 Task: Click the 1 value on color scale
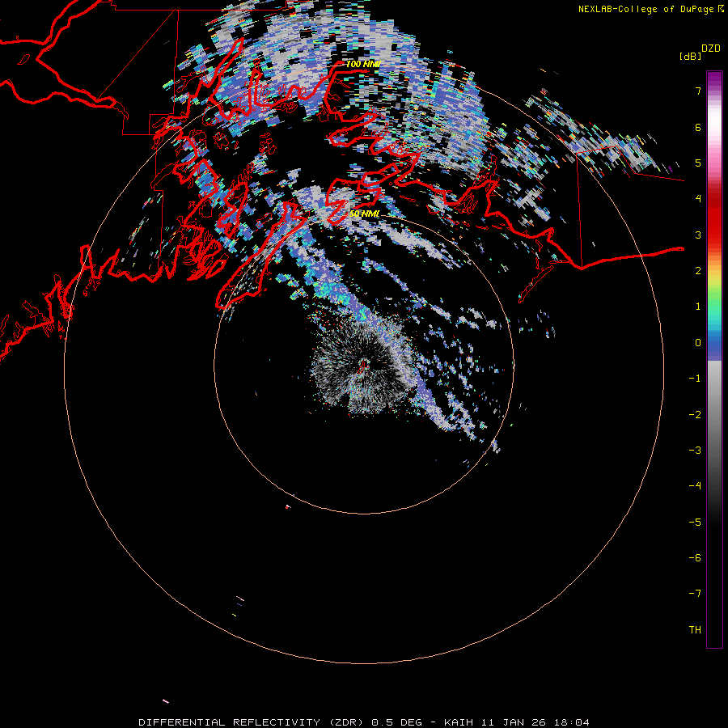pyautogui.click(x=698, y=307)
